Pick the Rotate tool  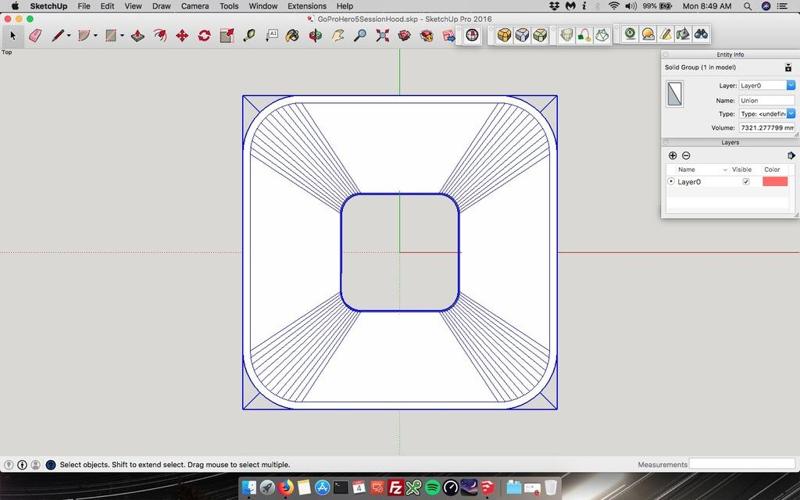click(x=204, y=35)
